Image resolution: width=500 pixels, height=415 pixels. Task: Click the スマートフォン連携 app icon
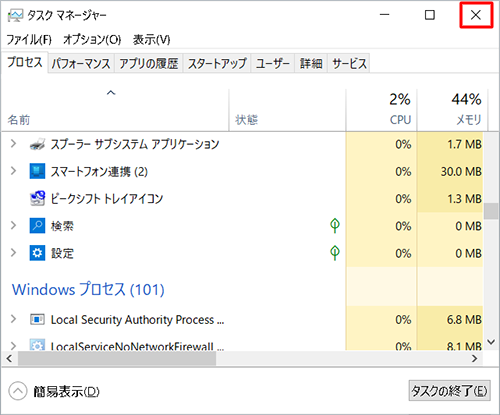coord(37,171)
